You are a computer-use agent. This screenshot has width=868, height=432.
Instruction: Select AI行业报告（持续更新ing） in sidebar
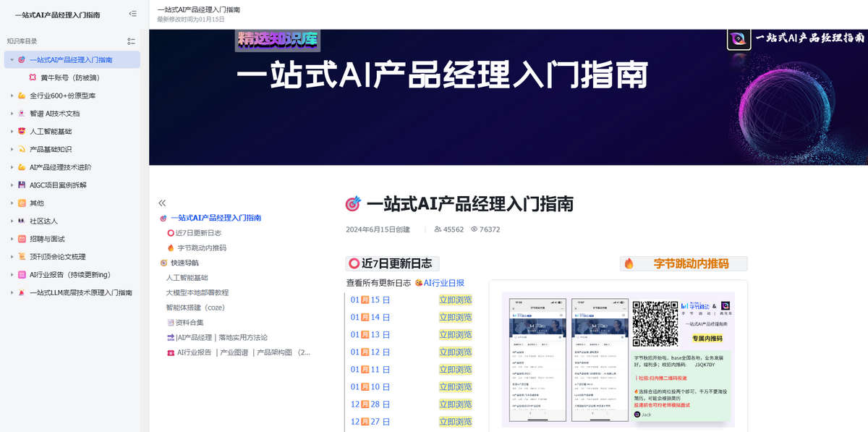tap(69, 275)
